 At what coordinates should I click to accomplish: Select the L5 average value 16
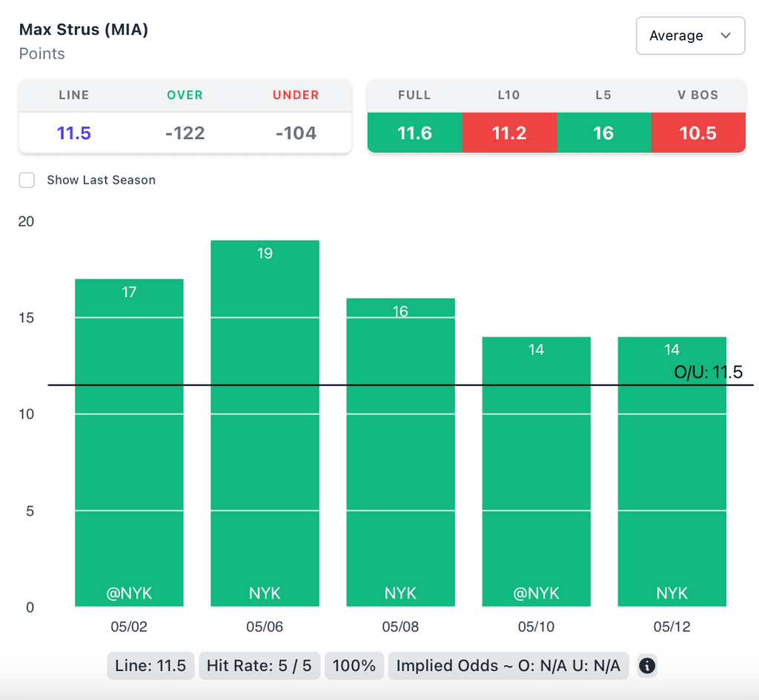pos(603,133)
